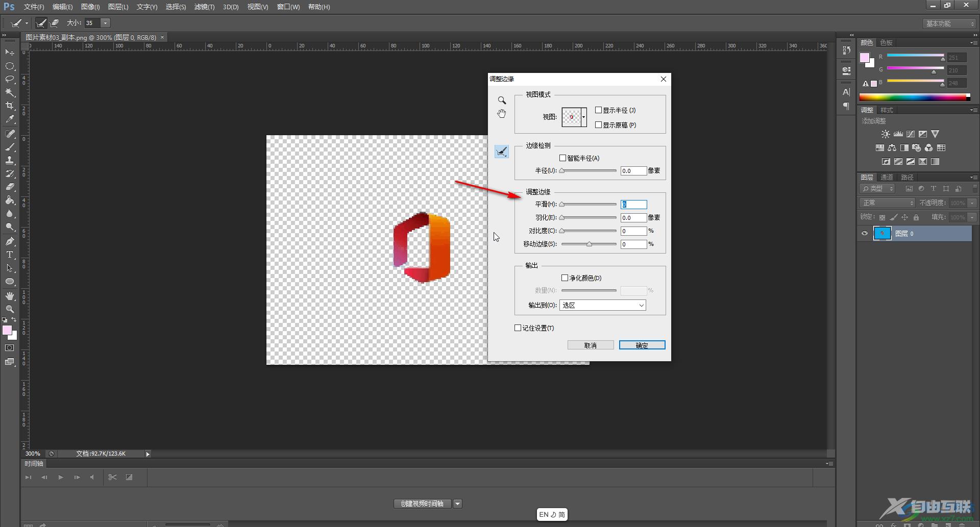The image size is (980, 527).
Task: Select the Clone Stamp tool
Action: [x=10, y=160]
